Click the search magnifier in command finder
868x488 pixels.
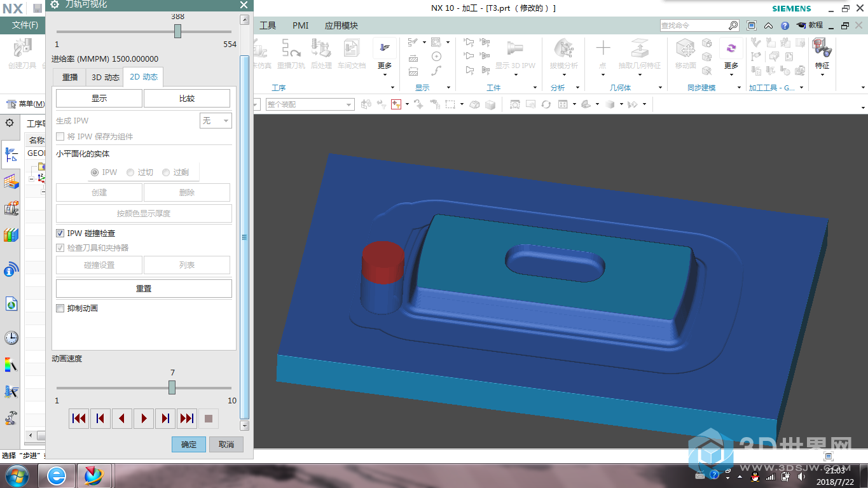click(733, 25)
